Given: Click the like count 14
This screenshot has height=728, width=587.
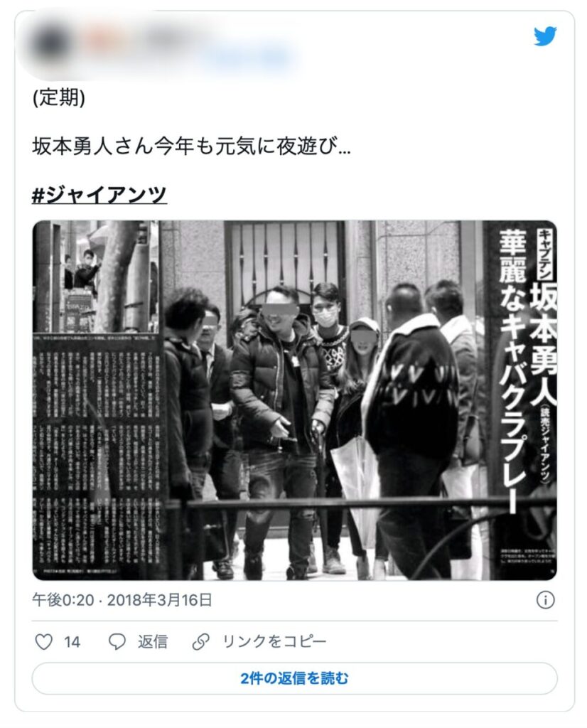Looking at the screenshot, I should point(72,642).
